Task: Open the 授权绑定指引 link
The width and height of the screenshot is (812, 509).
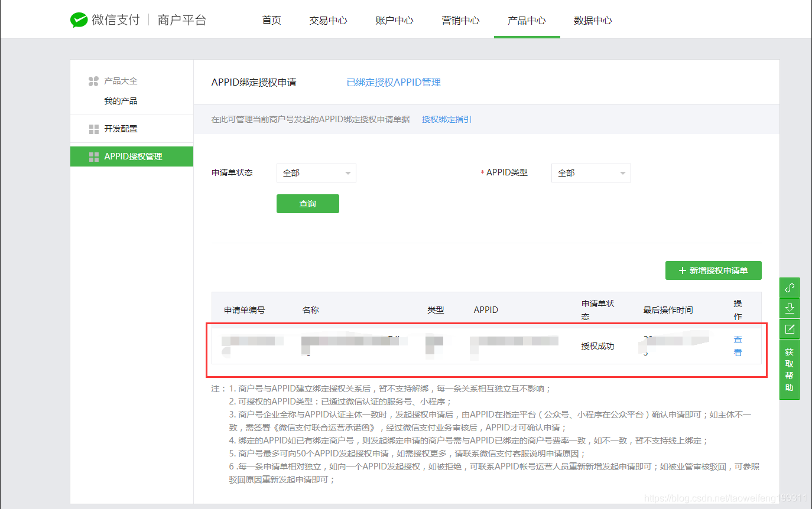Action: [447, 119]
